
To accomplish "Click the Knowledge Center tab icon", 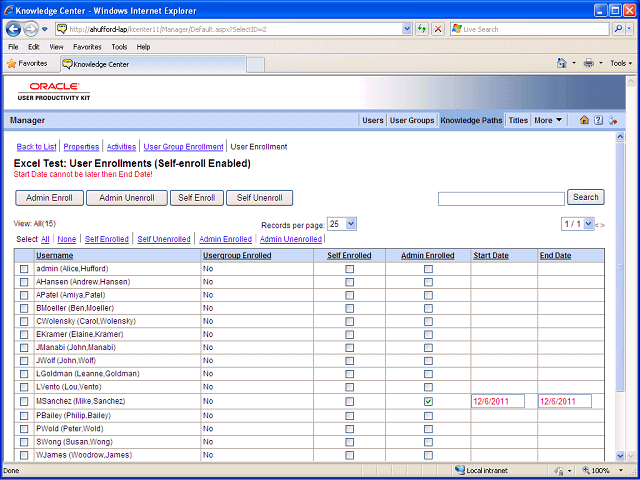I will click(x=67, y=64).
